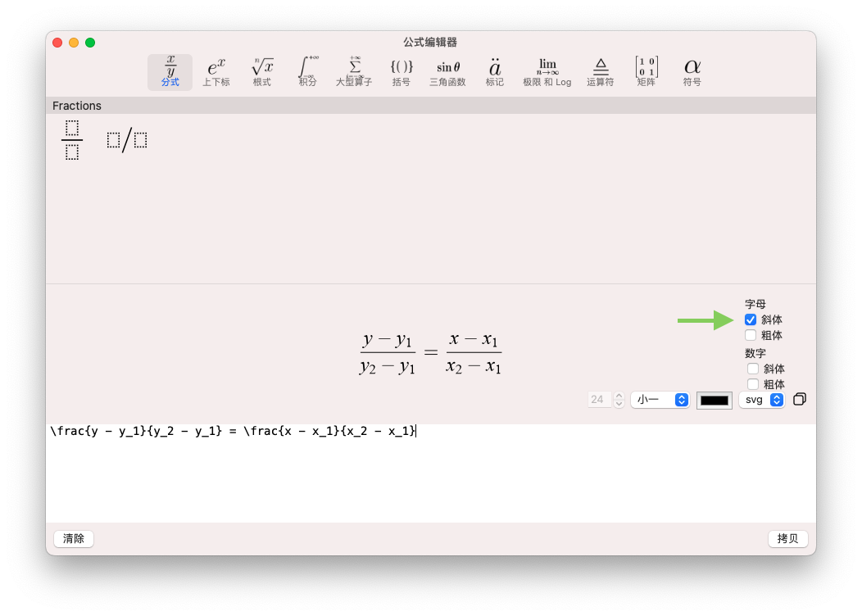Click the font size stepper arrows

pyautogui.click(x=619, y=400)
